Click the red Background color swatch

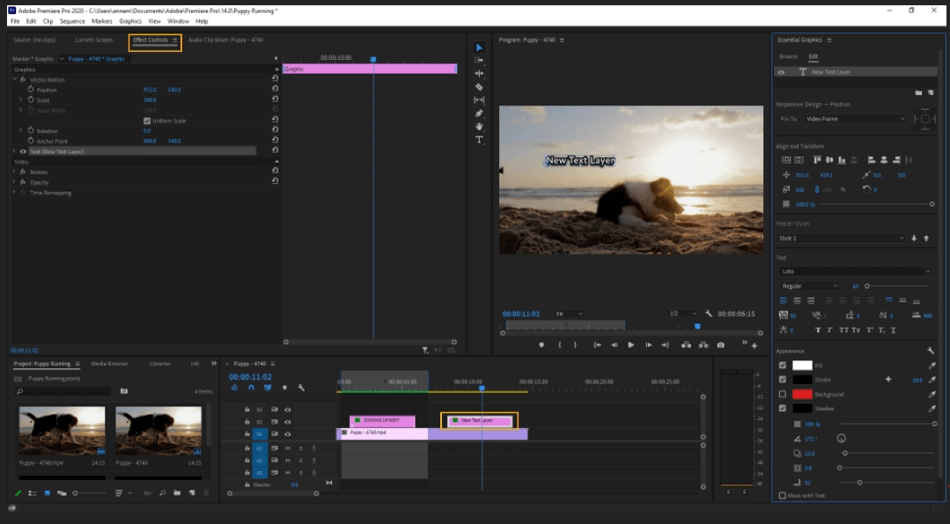(802, 394)
